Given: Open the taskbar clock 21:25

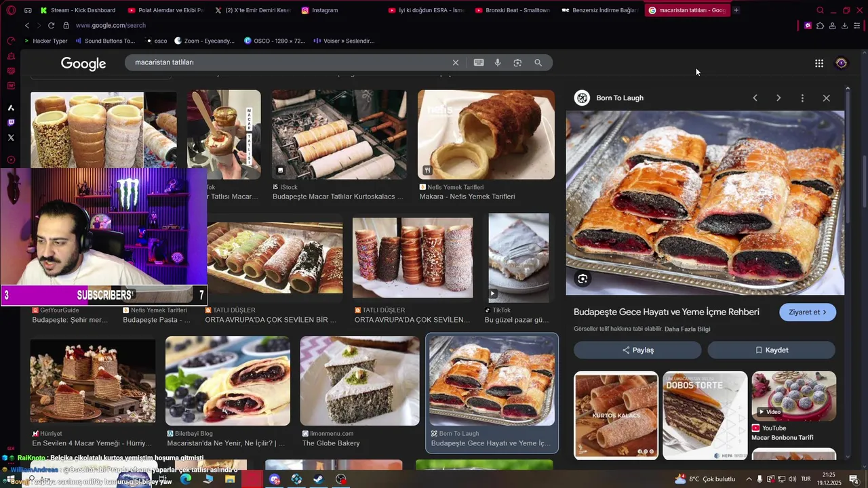Looking at the screenshot, I should tap(829, 479).
